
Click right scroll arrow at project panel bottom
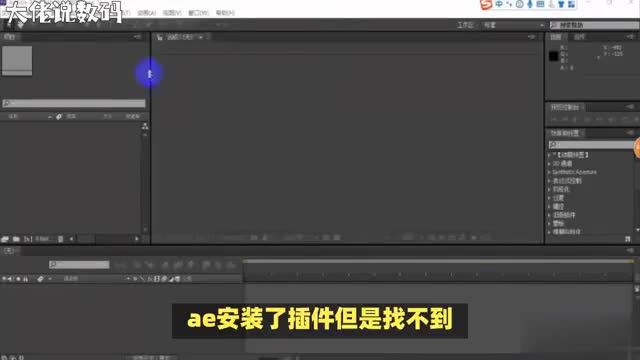coord(137,239)
